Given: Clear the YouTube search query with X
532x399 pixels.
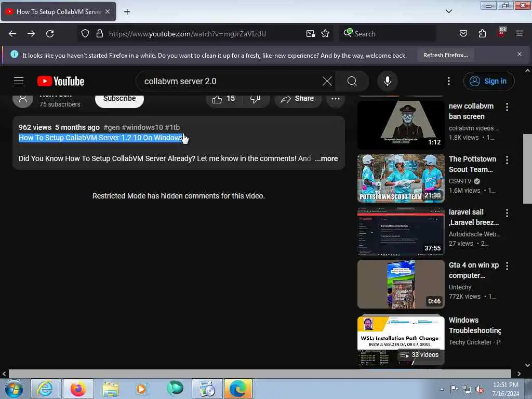Looking at the screenshot, I should [327, 81].
